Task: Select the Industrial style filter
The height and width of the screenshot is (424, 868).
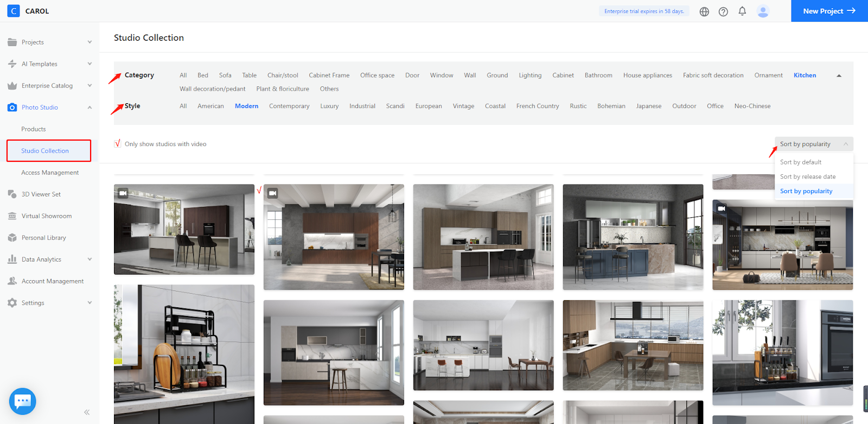Action: (362, 106)
